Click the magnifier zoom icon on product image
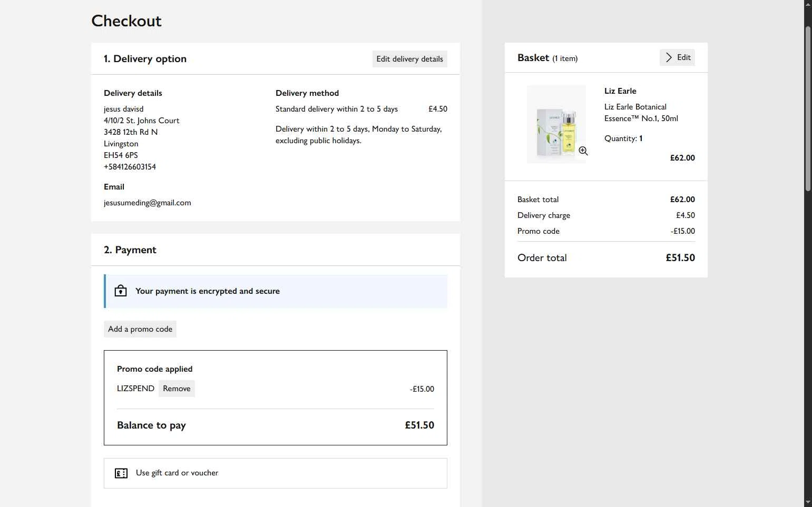The width and height of the screenshot is (812, 507). [583, 151]
